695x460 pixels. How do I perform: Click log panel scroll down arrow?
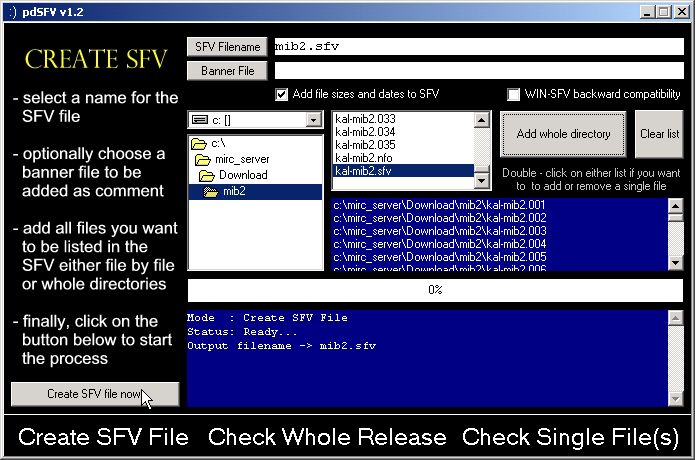pos(675,398)
